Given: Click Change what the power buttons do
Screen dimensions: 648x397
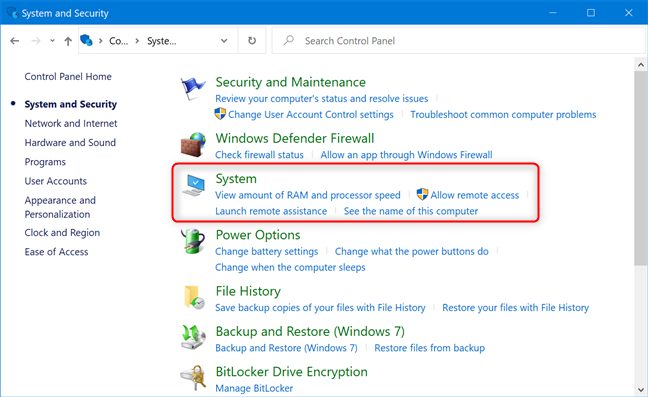Looking at the screenshot, I should click(412, 252).
